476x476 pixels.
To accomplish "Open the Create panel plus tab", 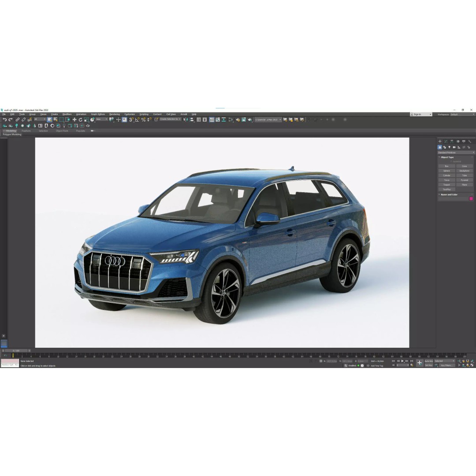I will tap(440, 141).
